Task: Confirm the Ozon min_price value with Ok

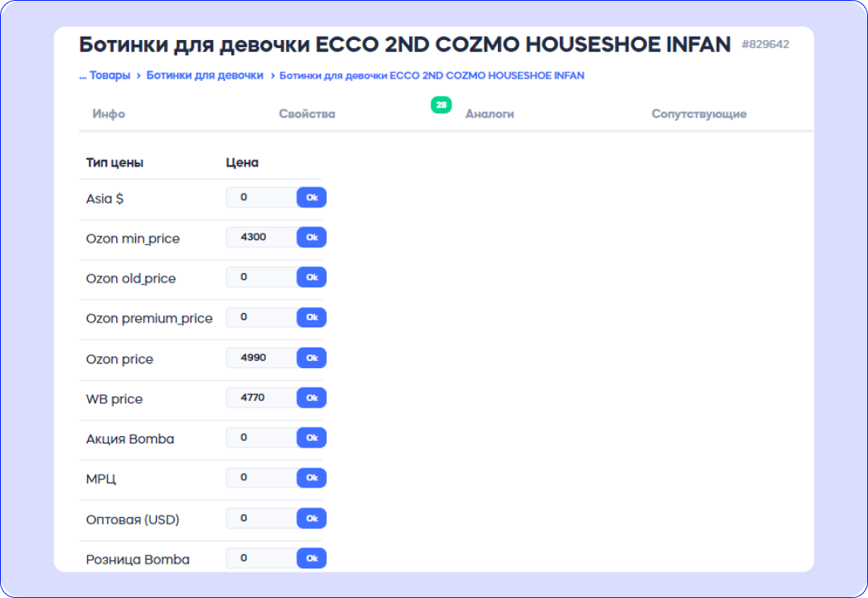Action: 311,238
